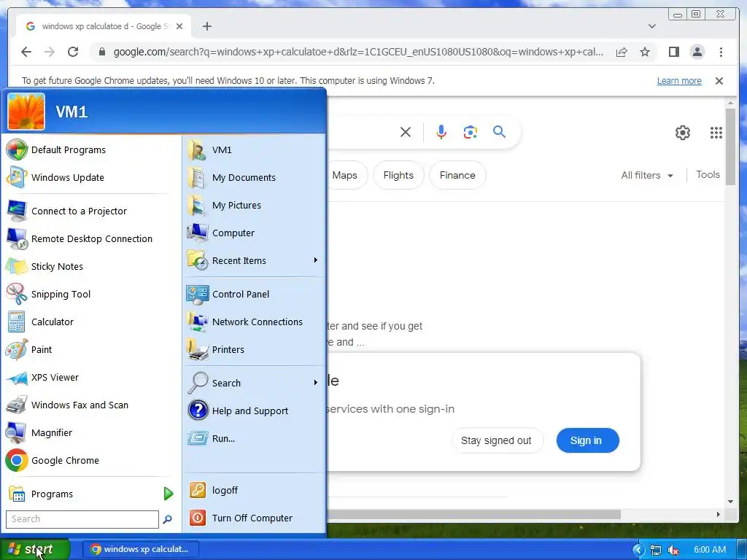Go back in Chrome
The width and height of the screenshot is (747, 560).
pyautogui.click(x=26, y=52)
